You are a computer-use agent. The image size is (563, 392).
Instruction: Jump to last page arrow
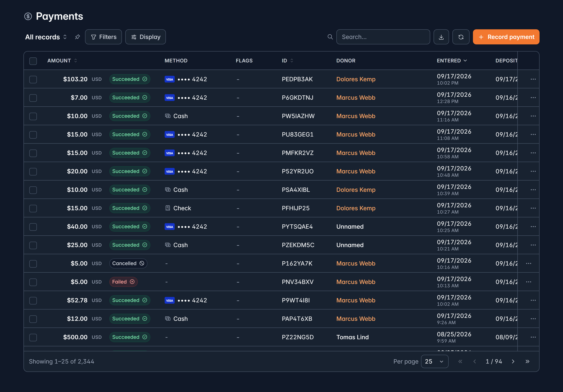point(527,362)
